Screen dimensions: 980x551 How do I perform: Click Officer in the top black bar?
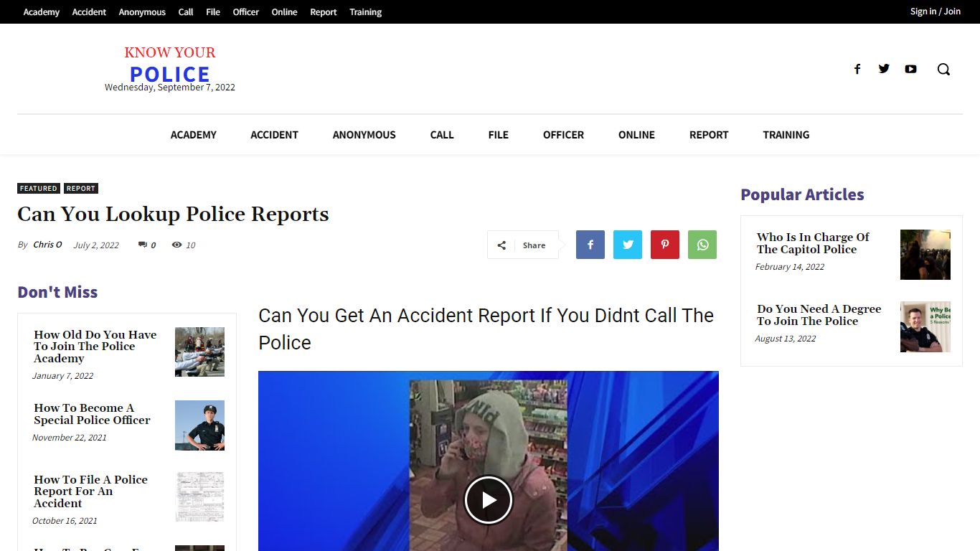tap(245, 12)
